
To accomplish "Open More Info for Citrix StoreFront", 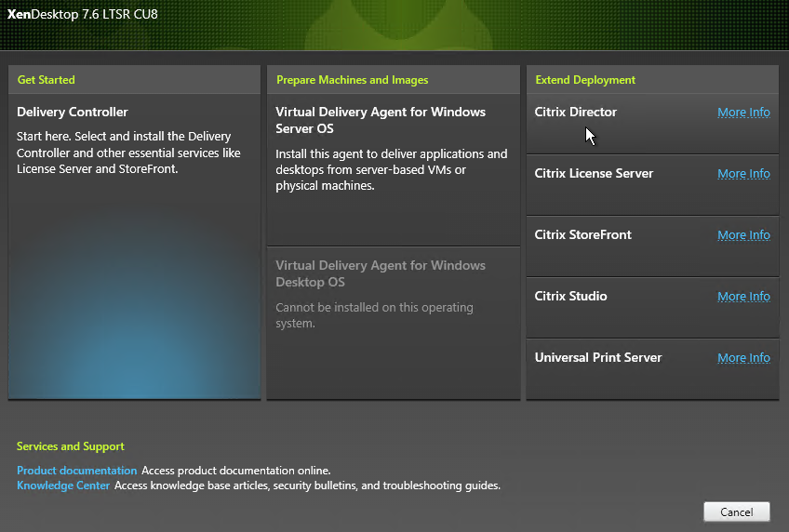I will pos(743,234).
